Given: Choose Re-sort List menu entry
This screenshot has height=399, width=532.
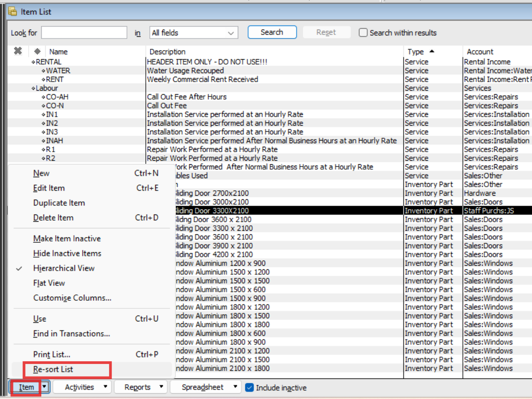Looking at the screenshot, I should point(92,369).
